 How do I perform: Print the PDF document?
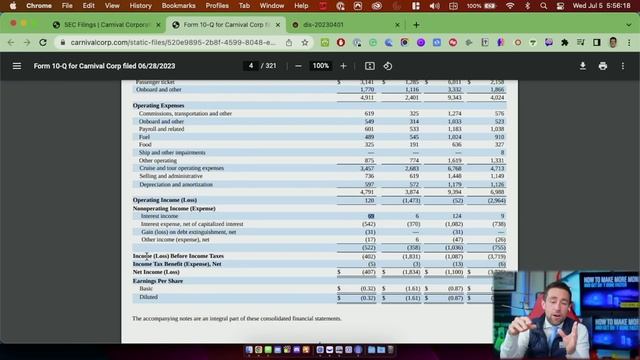603,66
